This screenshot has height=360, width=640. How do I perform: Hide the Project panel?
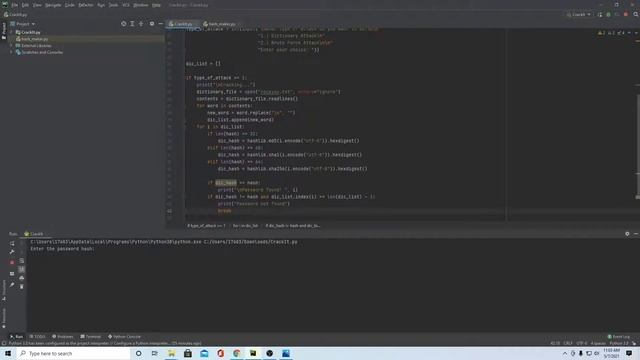pyautogui.click(x=160, y=24)
